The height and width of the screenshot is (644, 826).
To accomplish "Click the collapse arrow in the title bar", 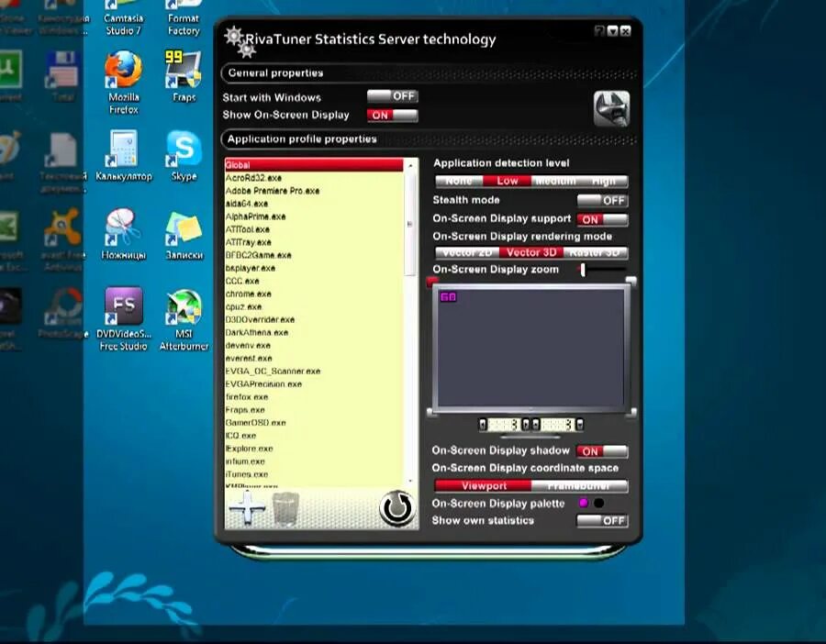I will [x=613, y=31].
